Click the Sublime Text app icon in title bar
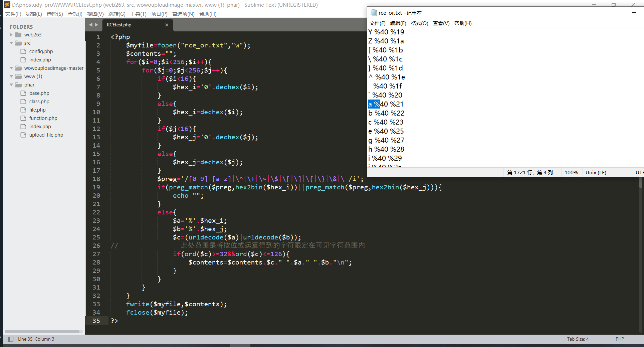The image size is (644, 347). point(7,5)
